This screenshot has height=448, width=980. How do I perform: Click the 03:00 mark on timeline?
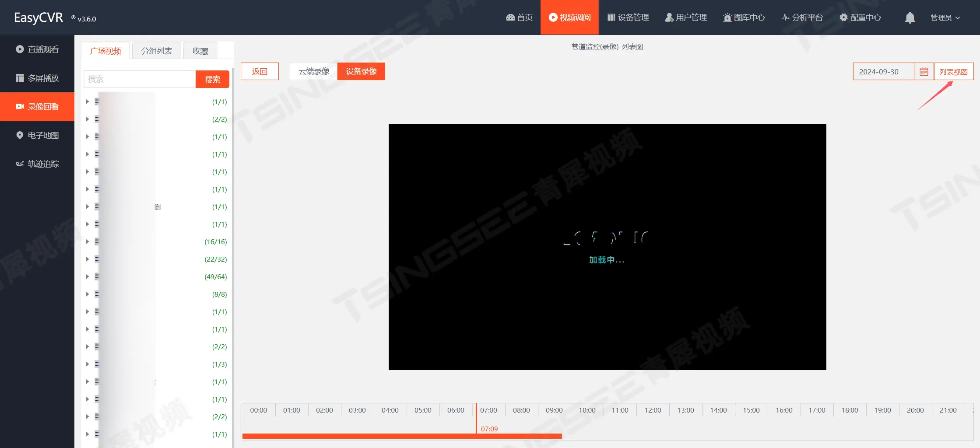coord(357,410)
